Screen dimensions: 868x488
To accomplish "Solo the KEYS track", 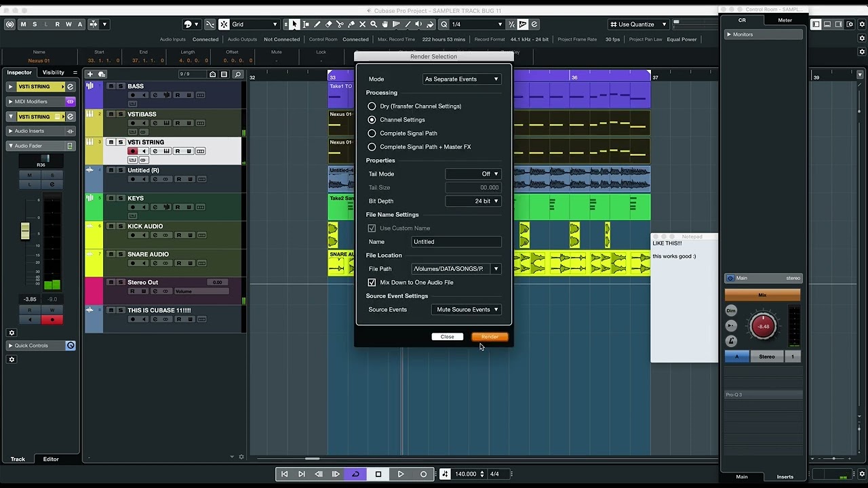I will [x=120, y=199].
